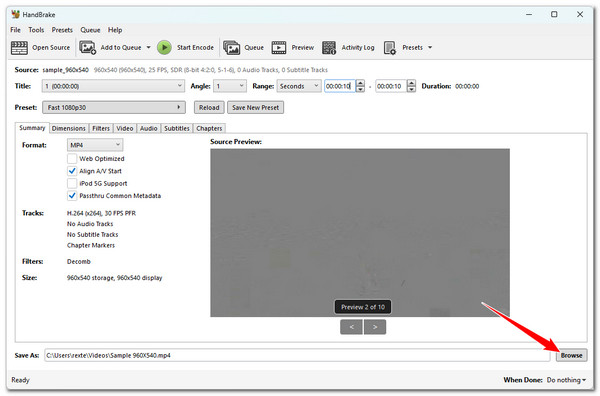
Task: Open the Angle dropdown
Action: [230, 86]
